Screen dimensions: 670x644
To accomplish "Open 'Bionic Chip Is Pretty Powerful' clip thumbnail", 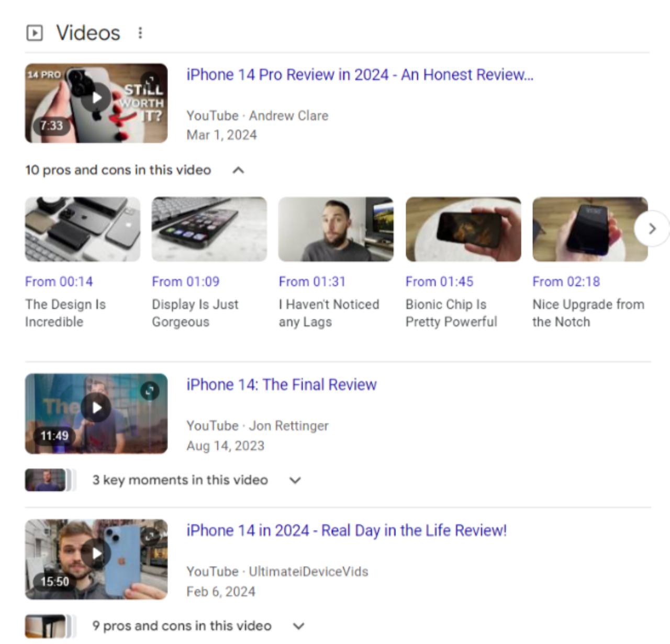I will pos(463,229).
